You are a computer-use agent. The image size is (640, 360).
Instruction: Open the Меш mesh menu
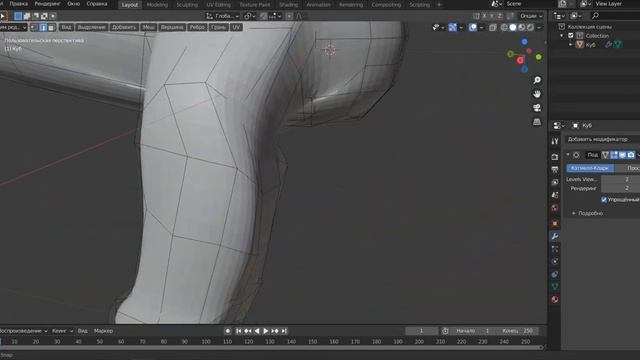149,27
